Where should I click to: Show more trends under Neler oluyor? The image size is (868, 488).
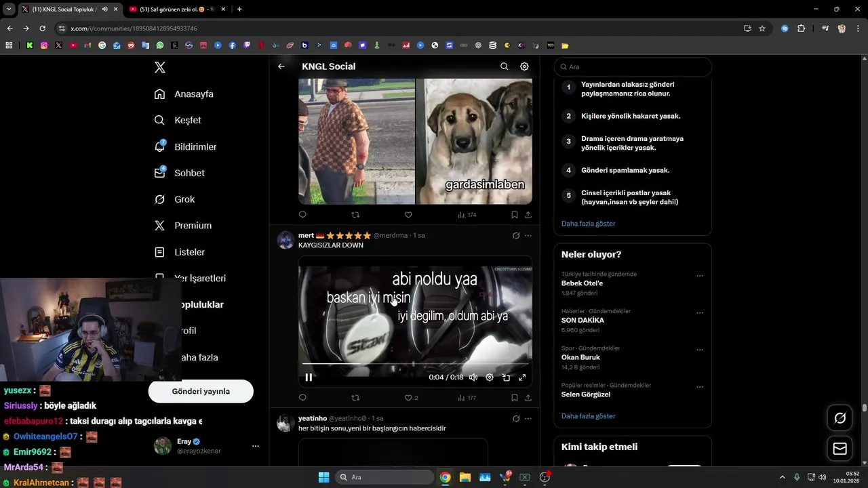tap(588, 416)
